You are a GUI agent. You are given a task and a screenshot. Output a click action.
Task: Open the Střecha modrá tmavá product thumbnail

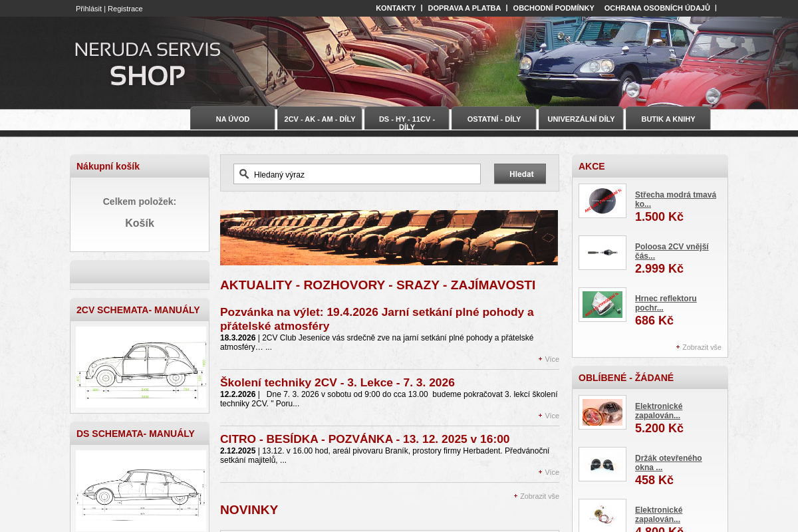602,201
